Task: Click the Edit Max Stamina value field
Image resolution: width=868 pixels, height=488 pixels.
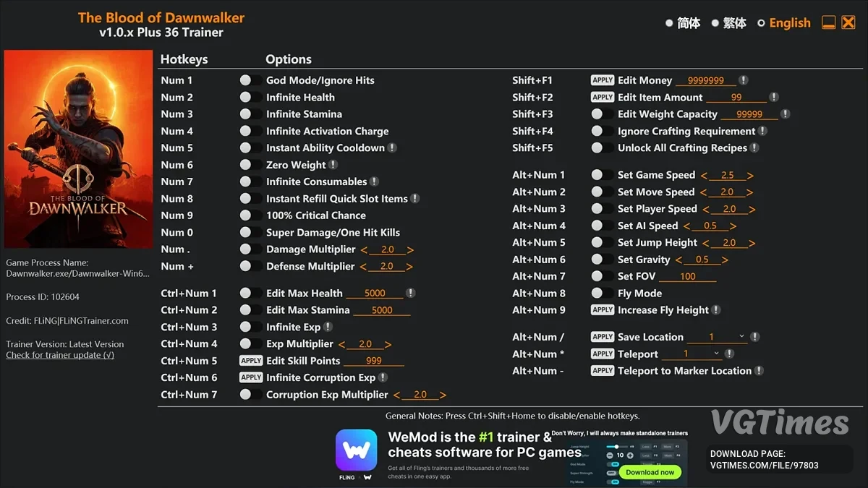Action: (382, 310)
